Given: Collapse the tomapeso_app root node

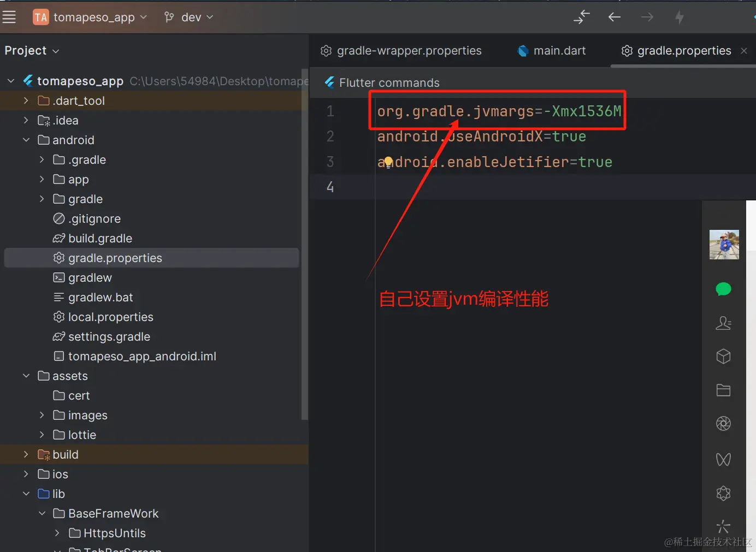Looking at the screenshot, I should click(11, 81).
